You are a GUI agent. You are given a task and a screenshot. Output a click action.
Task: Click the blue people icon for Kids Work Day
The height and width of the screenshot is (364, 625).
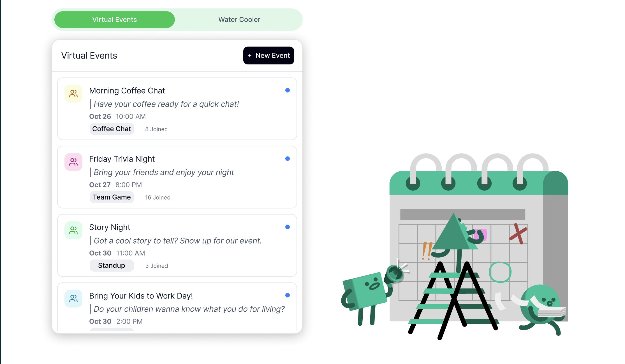tap(73, 298)
